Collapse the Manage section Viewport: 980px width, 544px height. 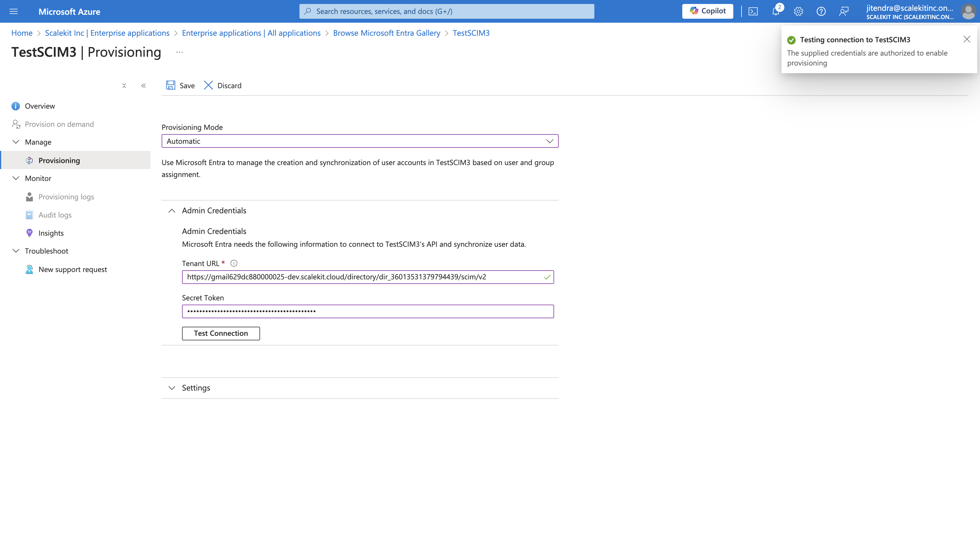click(16, 142)
